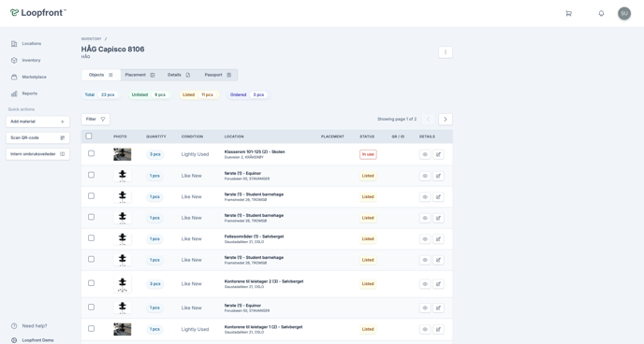Screen dimensions: 644x344
Task: Open the Need help? link
Action: (x=29, y=326)
